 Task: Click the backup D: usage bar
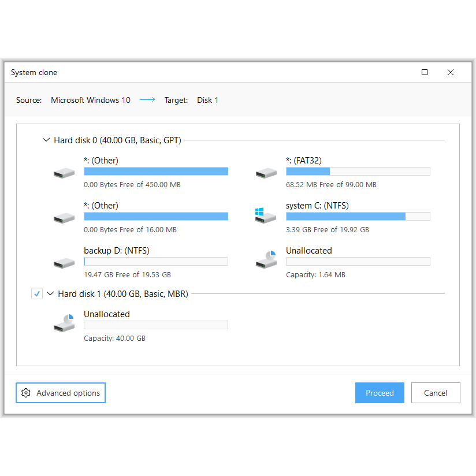(156, 261)
